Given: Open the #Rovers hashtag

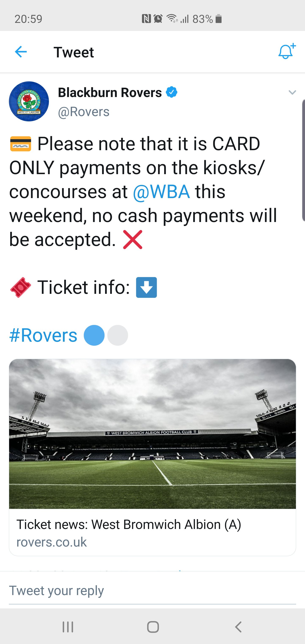Looking at the screenshot, I should [43, 335].
